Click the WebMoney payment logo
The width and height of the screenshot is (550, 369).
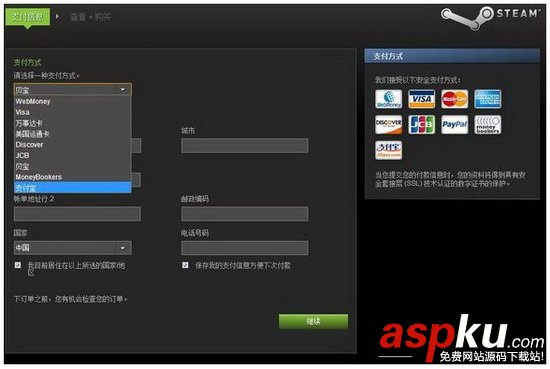(388, 99)
